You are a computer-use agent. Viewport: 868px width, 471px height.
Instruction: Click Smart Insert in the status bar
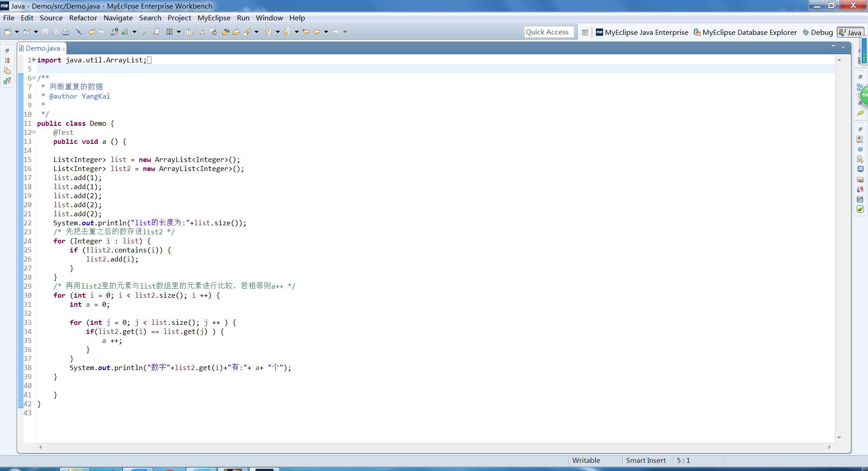[646, 460]
